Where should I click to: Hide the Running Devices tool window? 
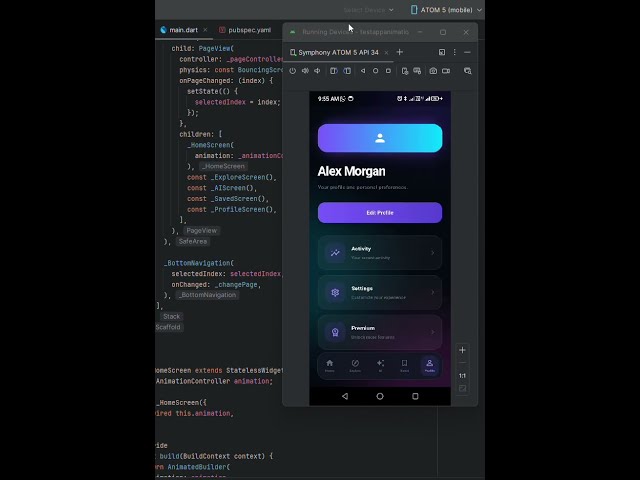click(467, 52)
